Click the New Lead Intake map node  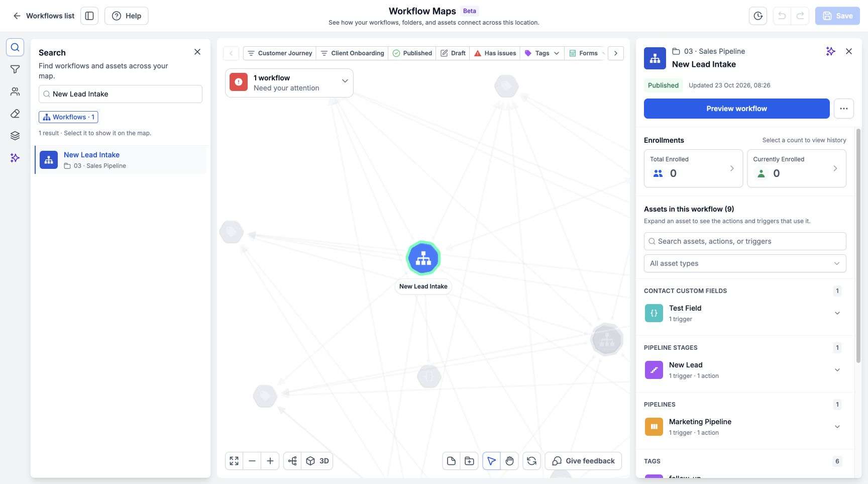(423, 258)
